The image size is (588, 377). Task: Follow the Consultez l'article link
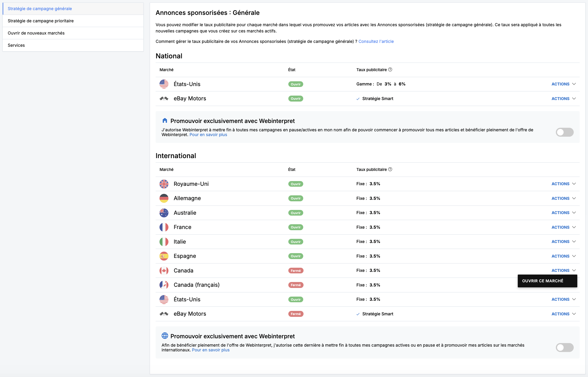click(376, 41)
